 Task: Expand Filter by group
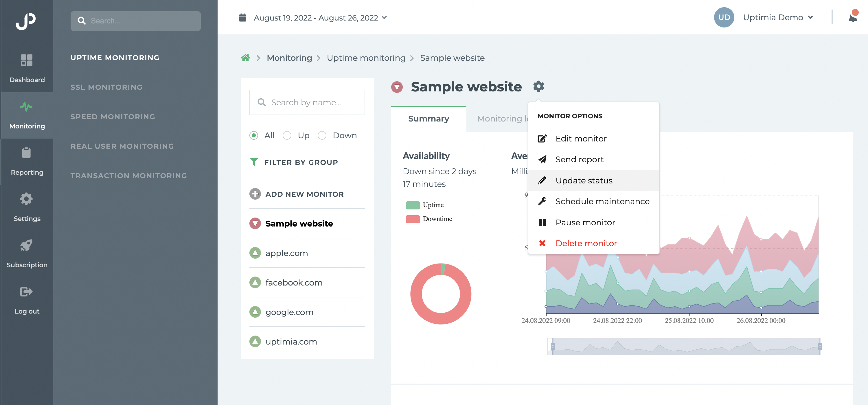tap(294, 162)
